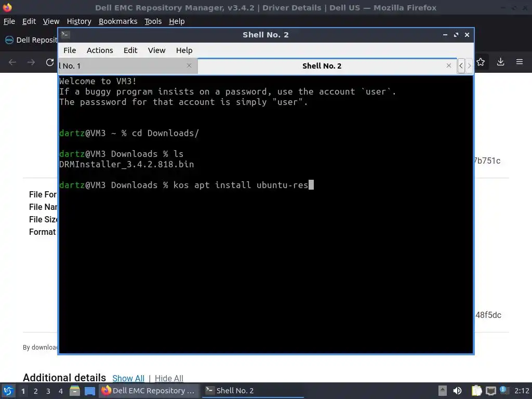Screen dimensions: 532x399
Task: Click the Firefox logo in the title bar
Action: (x=7, y=7)
